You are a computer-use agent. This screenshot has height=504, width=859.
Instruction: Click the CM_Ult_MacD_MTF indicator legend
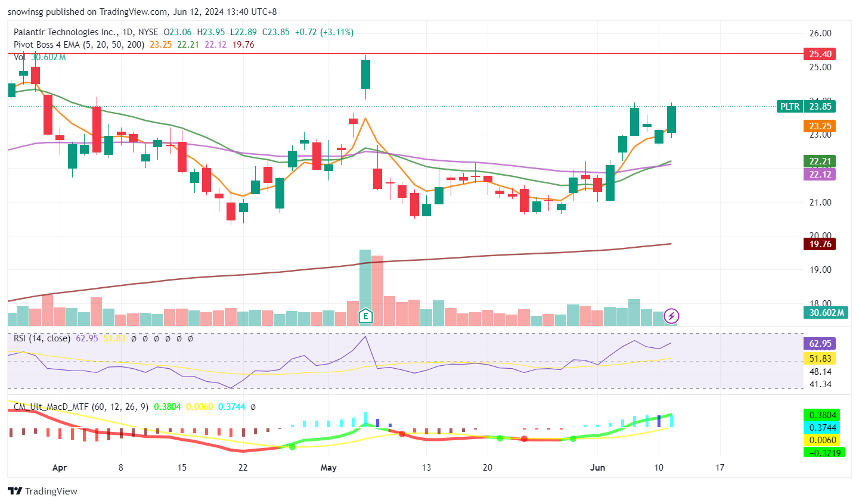(x=81, y=407)
